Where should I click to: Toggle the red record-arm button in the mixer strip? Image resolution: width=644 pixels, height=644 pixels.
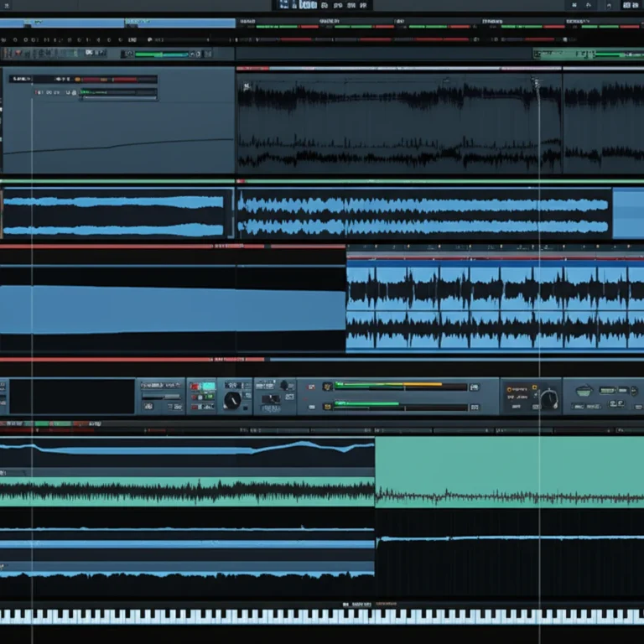click(195, 387)
